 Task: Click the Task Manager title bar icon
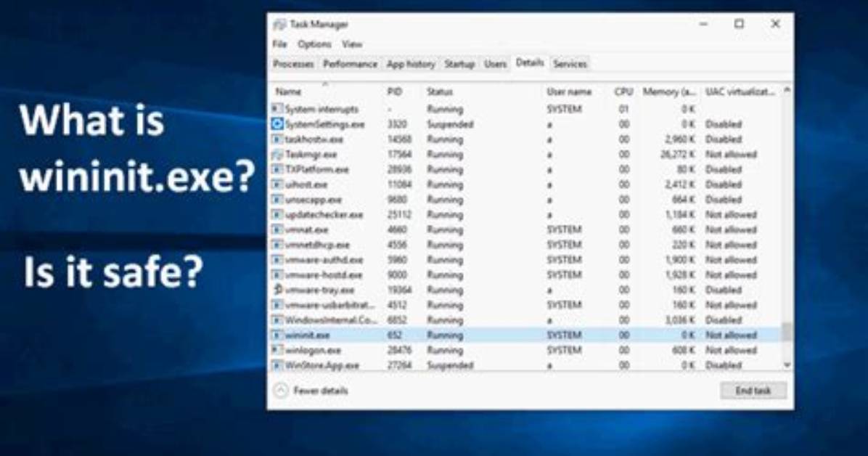point(279,25)
